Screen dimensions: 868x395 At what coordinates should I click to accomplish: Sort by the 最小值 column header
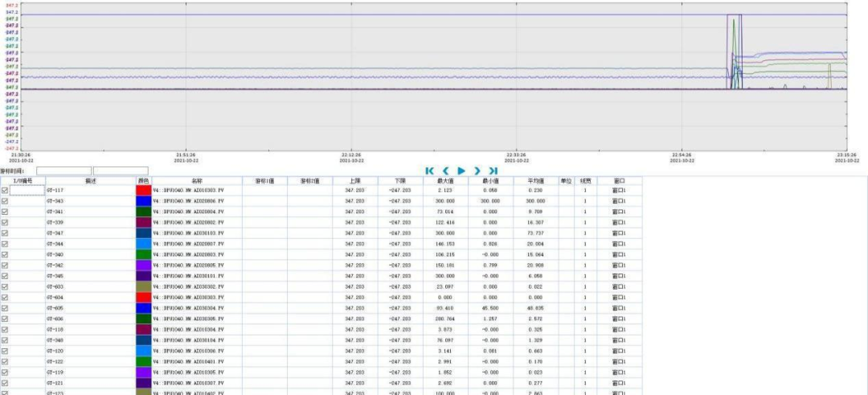tap(491, 180)
